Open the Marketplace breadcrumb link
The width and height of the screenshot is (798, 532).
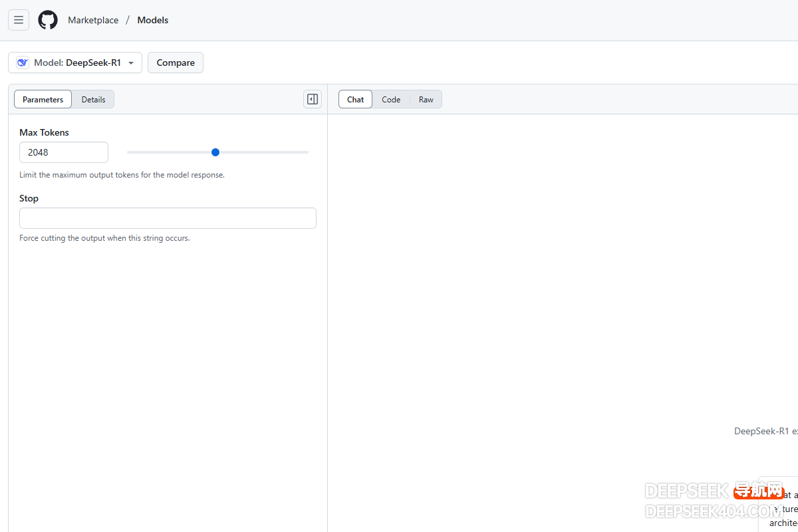pos(93,20)
